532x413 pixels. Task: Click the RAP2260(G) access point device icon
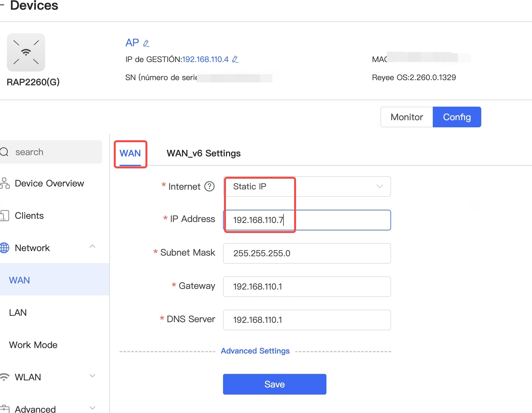[x=26, y=52]
